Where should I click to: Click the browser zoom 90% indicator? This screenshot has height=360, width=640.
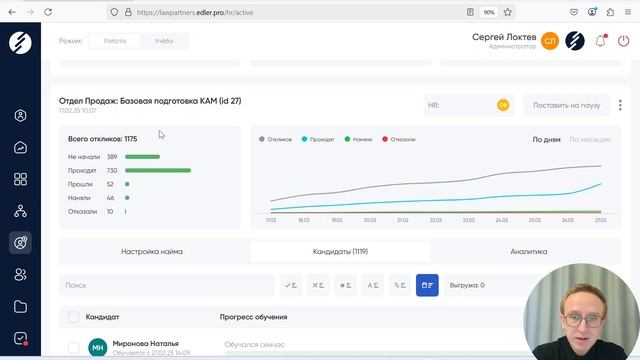tap(489, 12)
